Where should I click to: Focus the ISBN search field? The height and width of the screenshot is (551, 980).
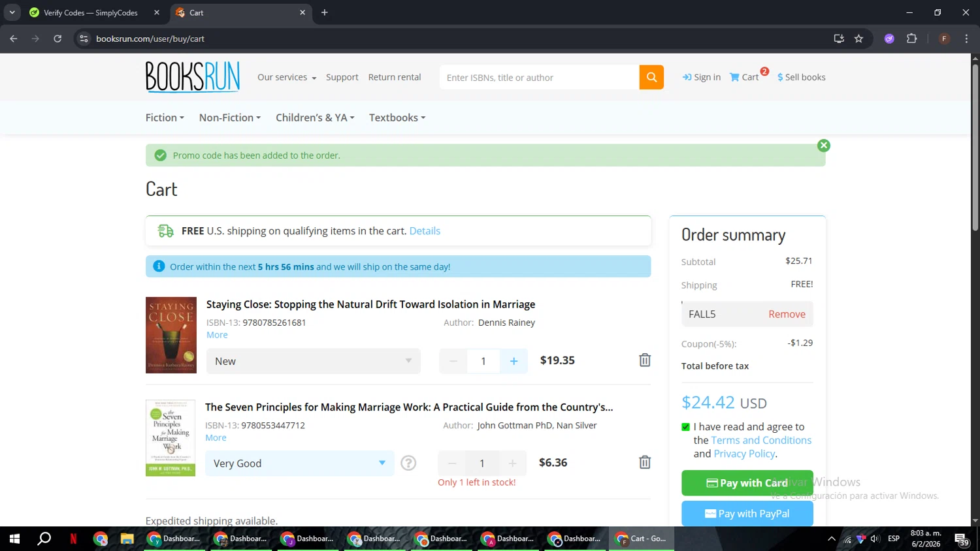pyautogui.click(x=540, y=77)
